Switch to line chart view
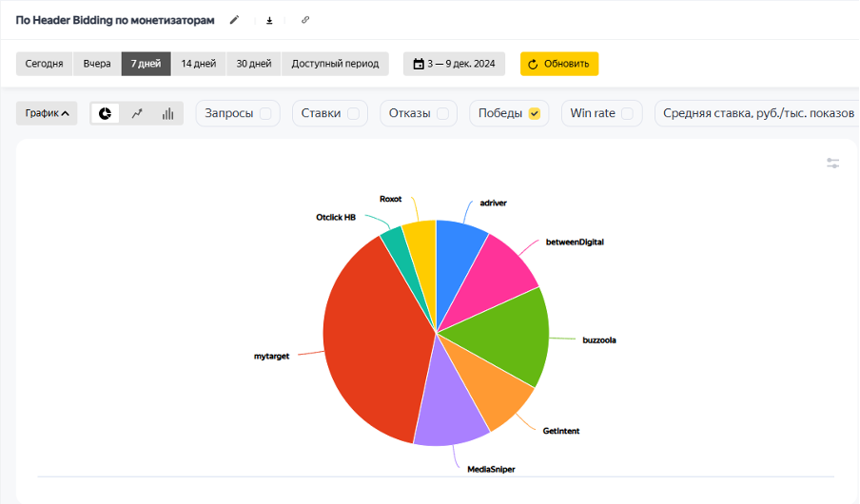The image size is (860, 504). pos(137,113)
